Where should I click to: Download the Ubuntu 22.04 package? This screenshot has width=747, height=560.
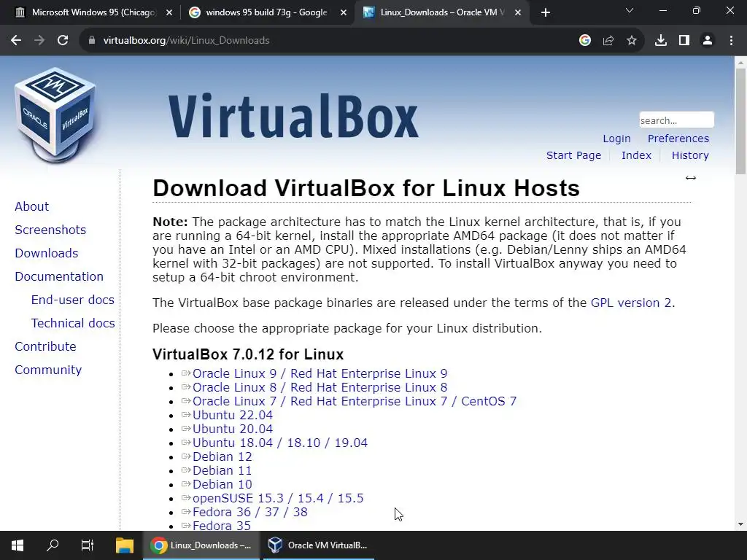(x=233, y=415)
